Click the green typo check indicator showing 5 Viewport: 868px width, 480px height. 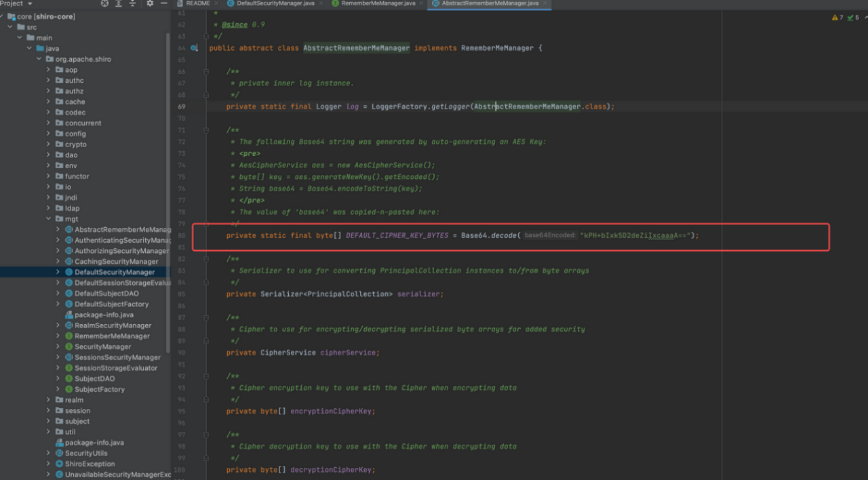(x=854, y=18)
